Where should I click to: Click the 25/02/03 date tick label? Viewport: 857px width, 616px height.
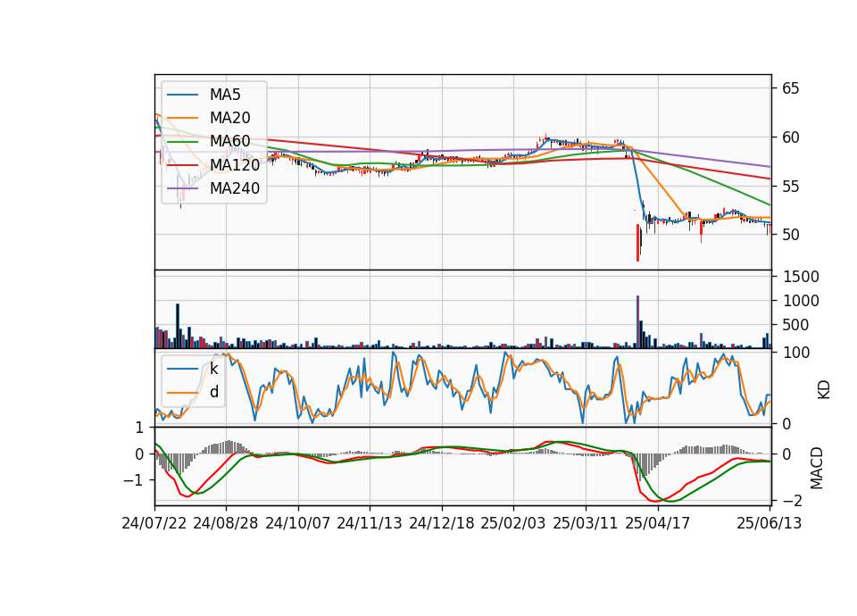pyautogui.click(x=513, y=523)
